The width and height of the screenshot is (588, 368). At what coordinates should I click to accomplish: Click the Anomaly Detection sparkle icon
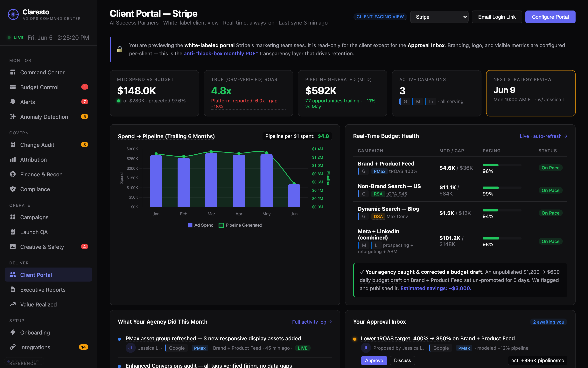tap(13, 117)
